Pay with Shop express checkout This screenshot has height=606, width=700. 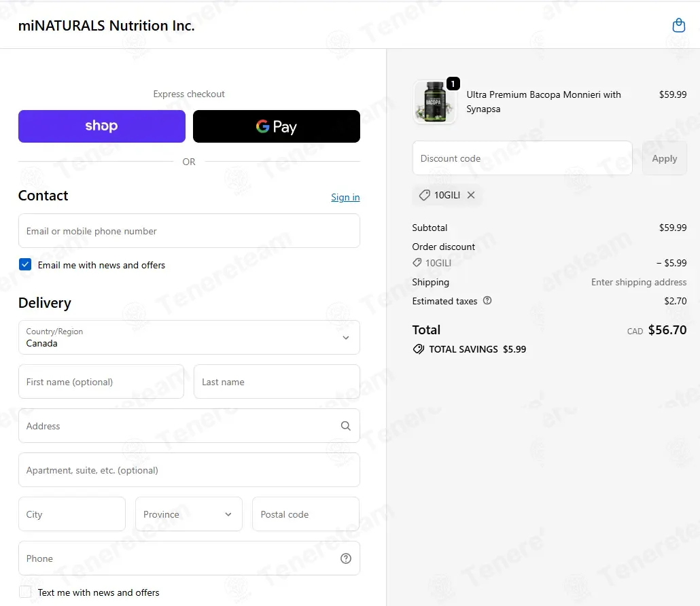pos(102,126)
